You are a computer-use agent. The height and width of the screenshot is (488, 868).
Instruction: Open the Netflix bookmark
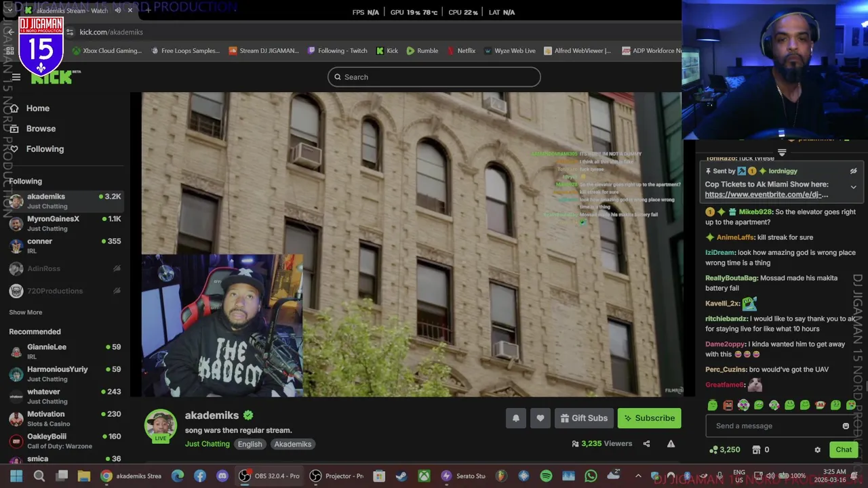(460, 51)
